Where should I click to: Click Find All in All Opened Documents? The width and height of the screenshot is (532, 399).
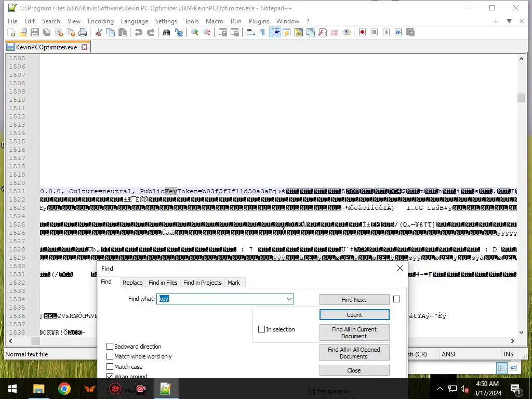coord(354,353)
